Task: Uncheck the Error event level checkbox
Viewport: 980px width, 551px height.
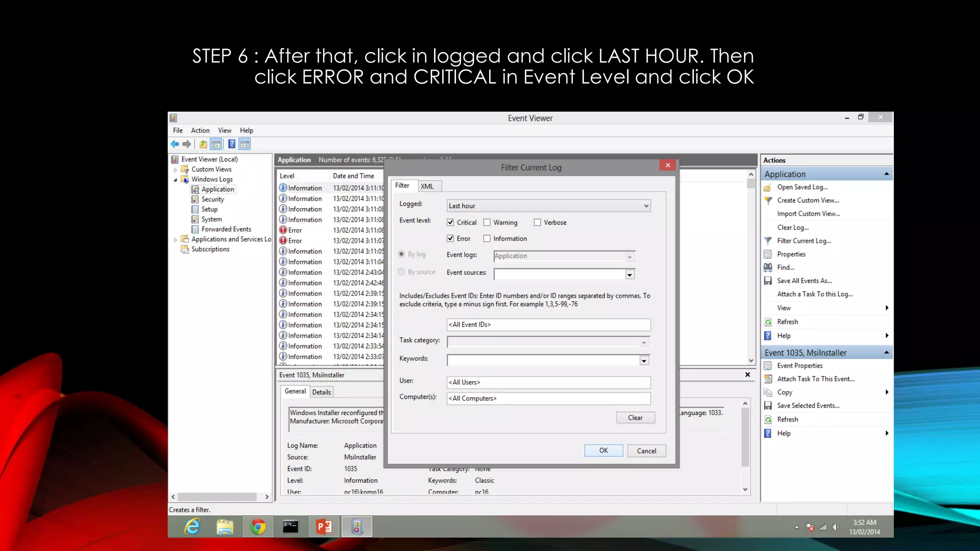Action: 450,238
